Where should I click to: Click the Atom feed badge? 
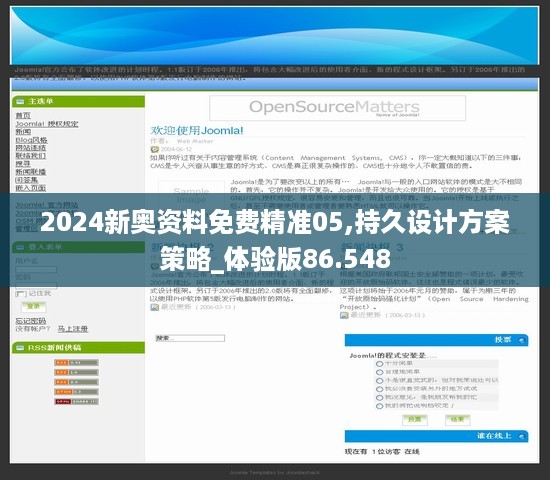tap(76, 392)
